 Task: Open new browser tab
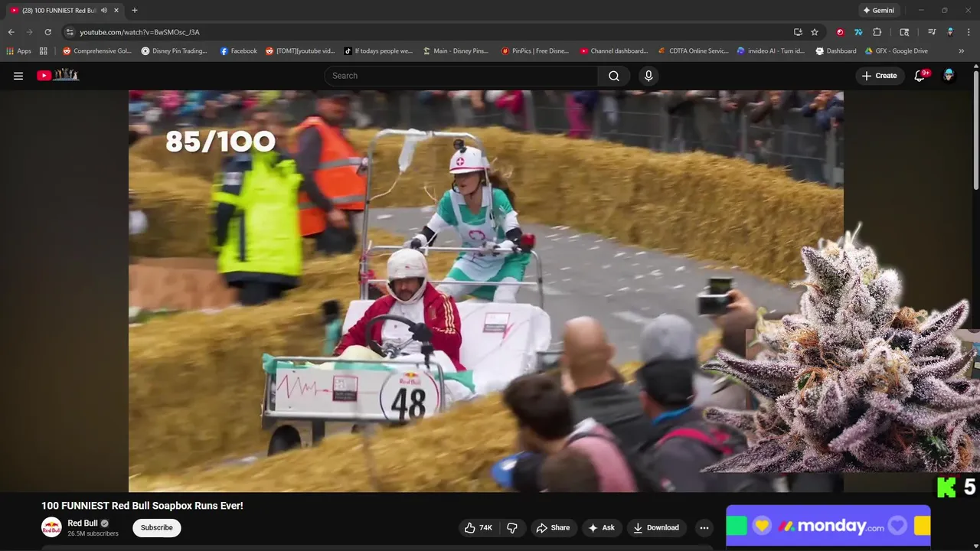pos(135,11)
